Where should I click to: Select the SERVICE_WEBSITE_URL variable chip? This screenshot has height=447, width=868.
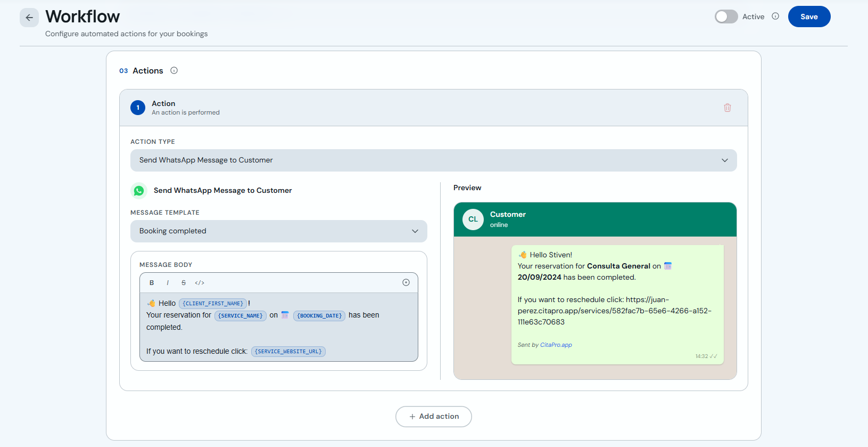click(x=288, y=352)
